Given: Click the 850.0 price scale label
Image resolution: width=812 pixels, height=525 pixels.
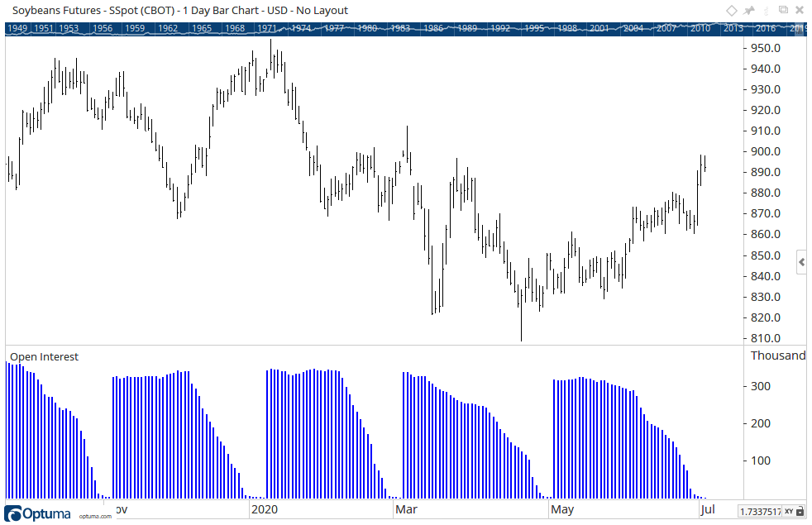Looking at the screenshot, I should click(x=766, y=255).
